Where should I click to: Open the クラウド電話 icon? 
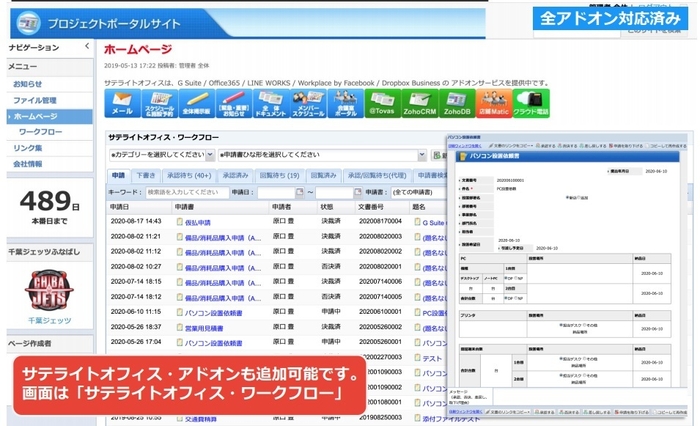(531, 104)
